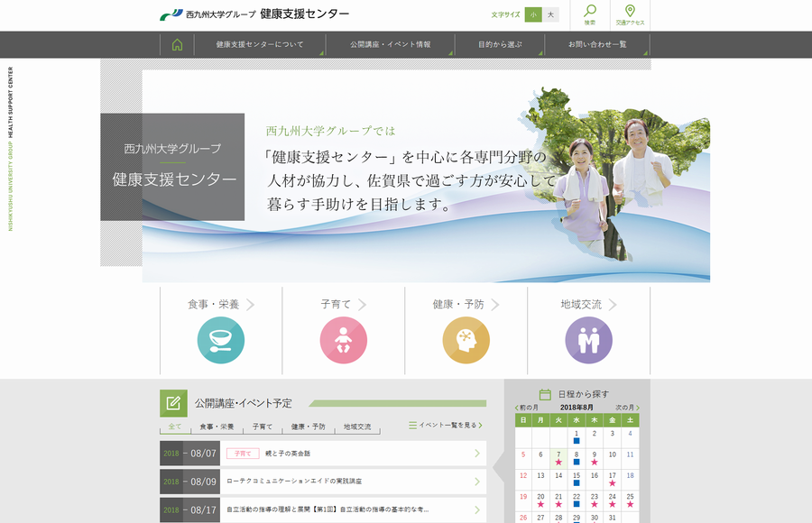Switch to the 子育て event tab
The height and width of the screenshot is (523, 812).
pyautogui.click(x=263, y=427)
